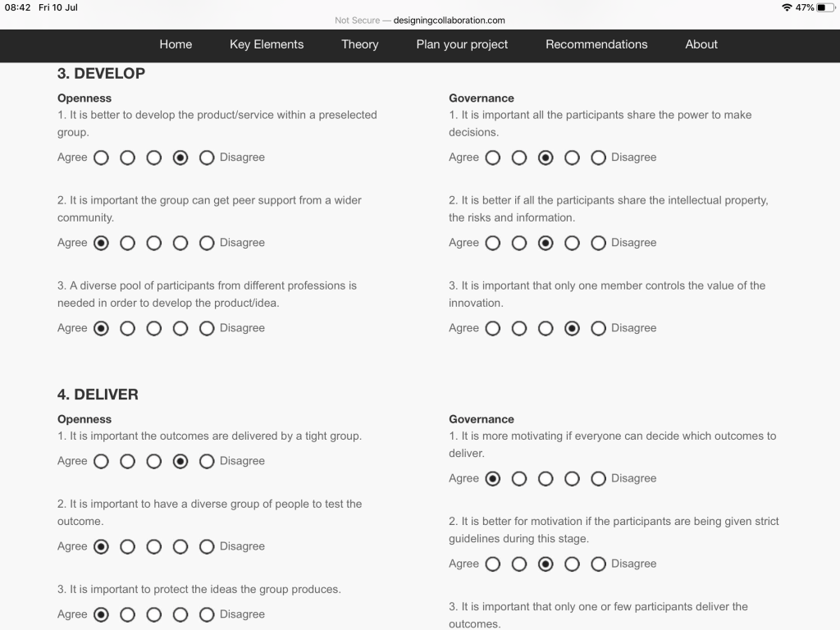This screenshot has width=840, height=630.
Task: Choose Disagree for protecting group ideas question
Action: coord(207,614)
